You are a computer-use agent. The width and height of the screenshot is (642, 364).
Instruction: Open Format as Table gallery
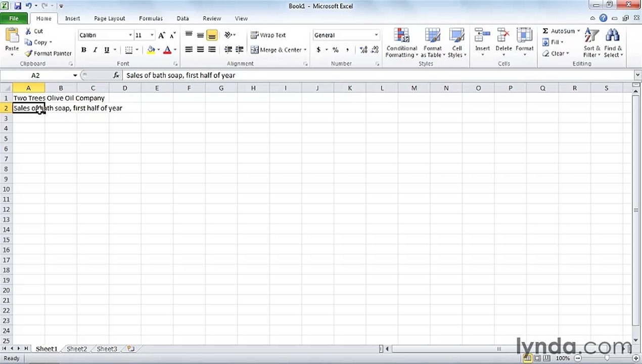point(433,43)
